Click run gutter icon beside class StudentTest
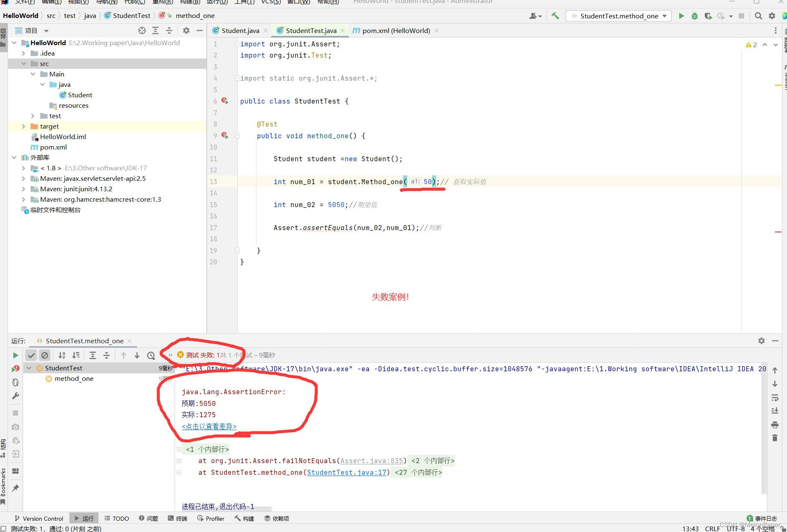The width and height of the screenshot is (787, 532). (x=225, y=101)
